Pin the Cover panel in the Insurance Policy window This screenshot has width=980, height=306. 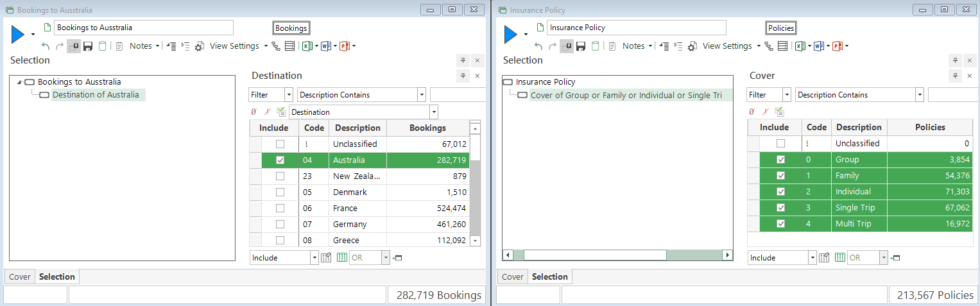click(x=956, y=76)
